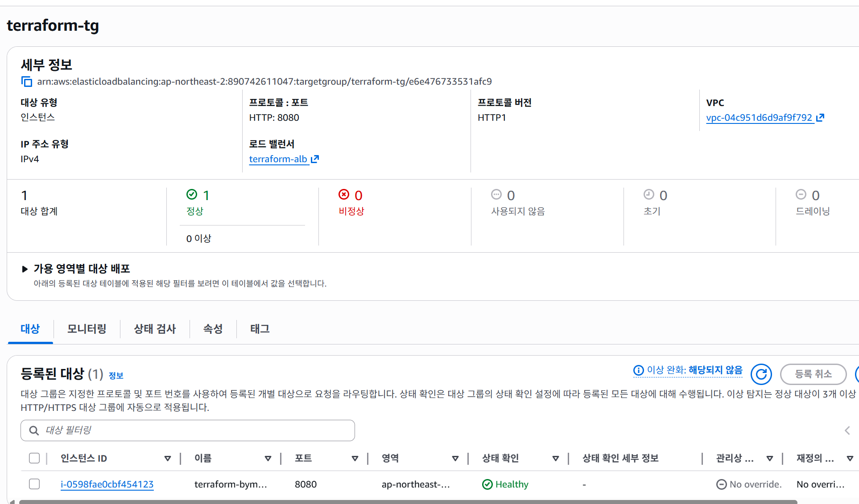Check the box for instance i-0598fae0cbf454123
859x504 pixels.
(x=34, y=484)
